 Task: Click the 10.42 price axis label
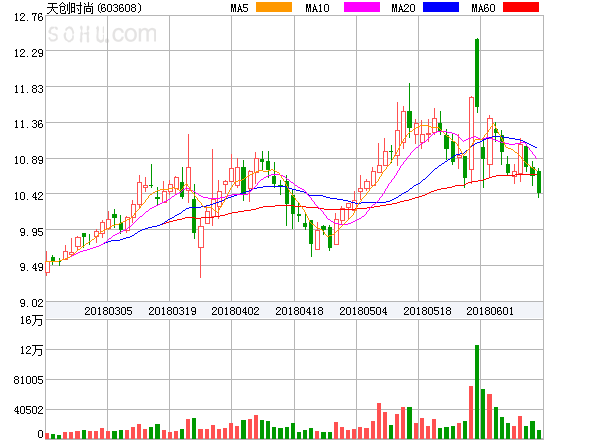(x=29, y=196)
